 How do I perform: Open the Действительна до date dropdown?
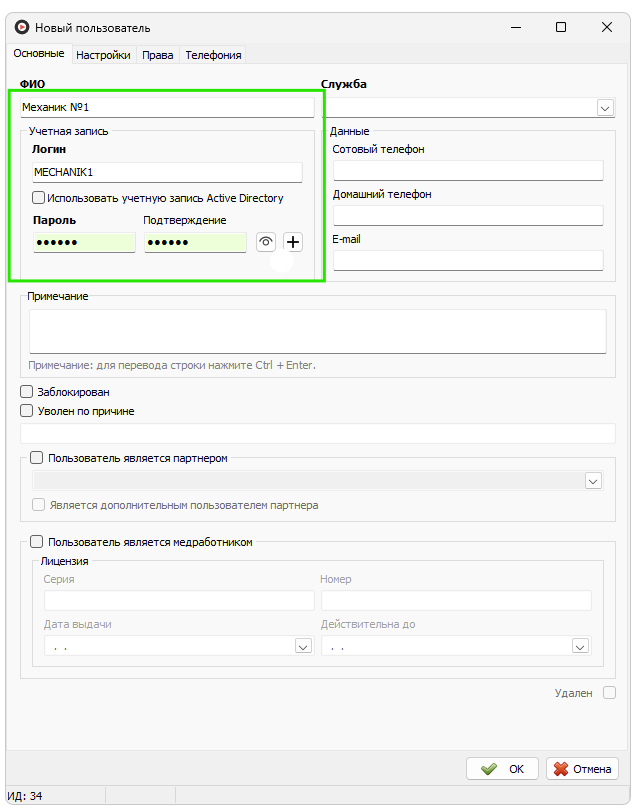click(x=580, y=647)
